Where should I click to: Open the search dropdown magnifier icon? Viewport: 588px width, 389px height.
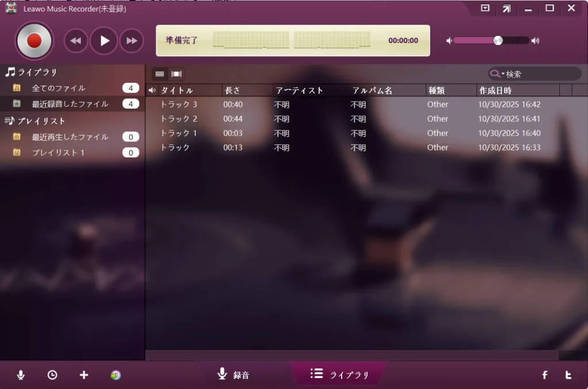pos(496,74)
